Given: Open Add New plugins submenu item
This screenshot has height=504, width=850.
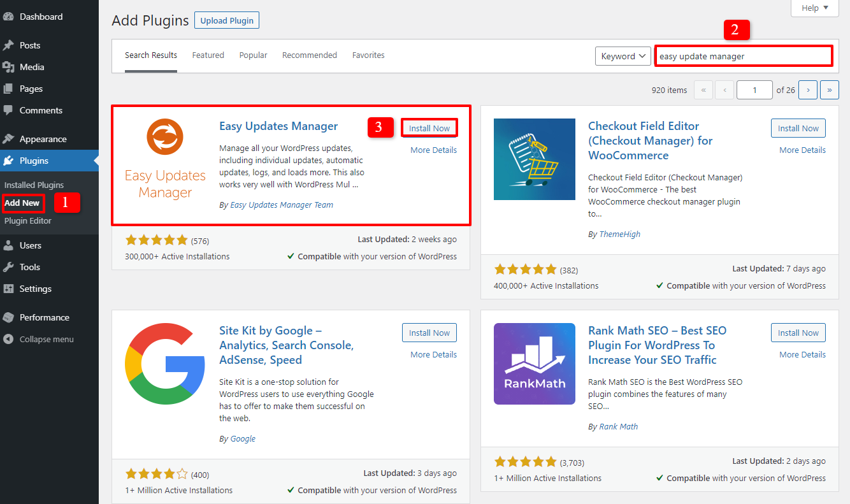Looking at the screenshot, I should [22, 203].
